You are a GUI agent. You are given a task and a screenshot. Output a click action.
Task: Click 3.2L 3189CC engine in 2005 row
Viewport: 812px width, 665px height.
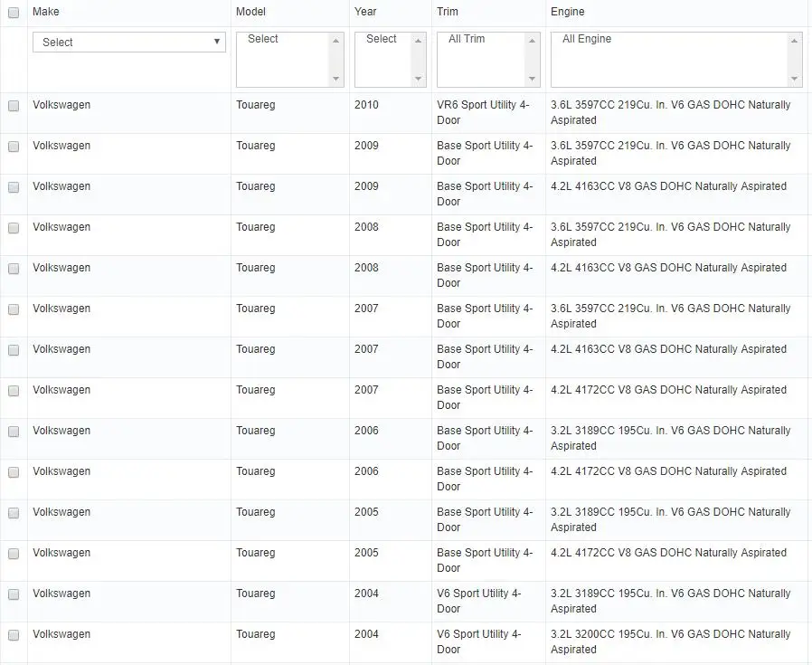point(671,519)
